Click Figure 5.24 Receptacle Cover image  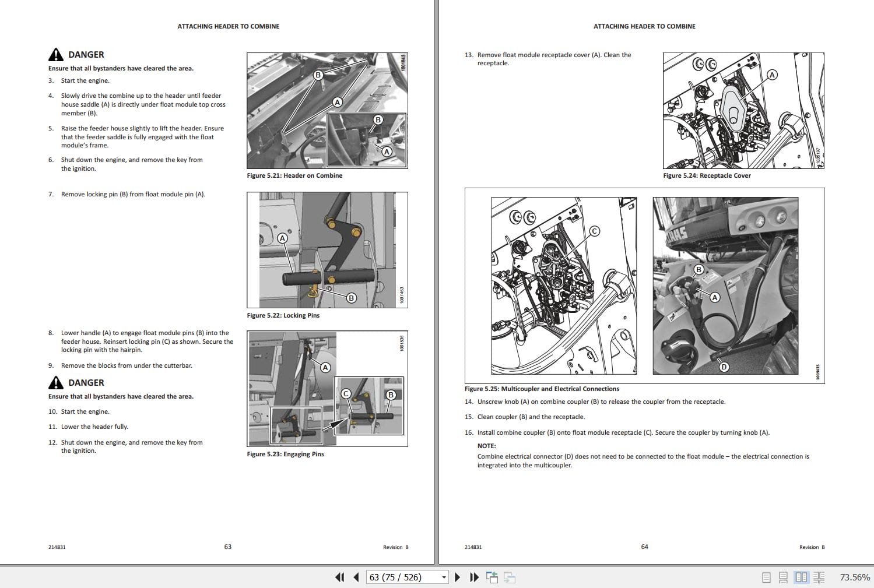(743, 111)
